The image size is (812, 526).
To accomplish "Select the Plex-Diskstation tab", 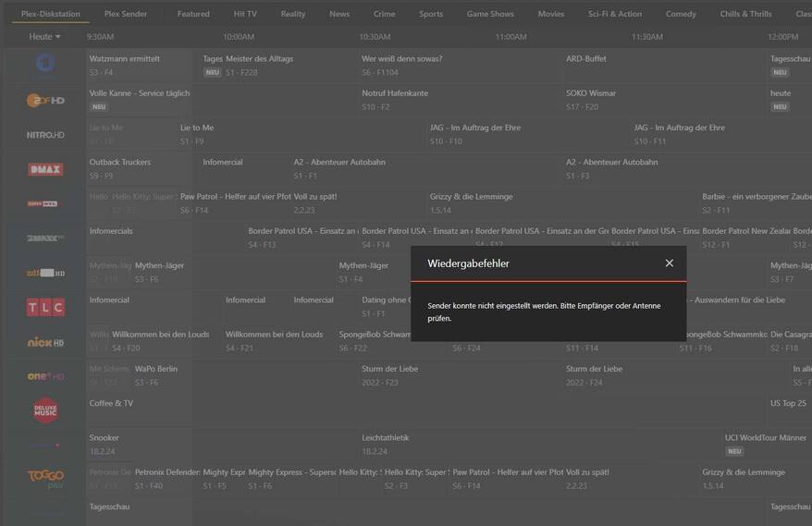I will 51,14.
